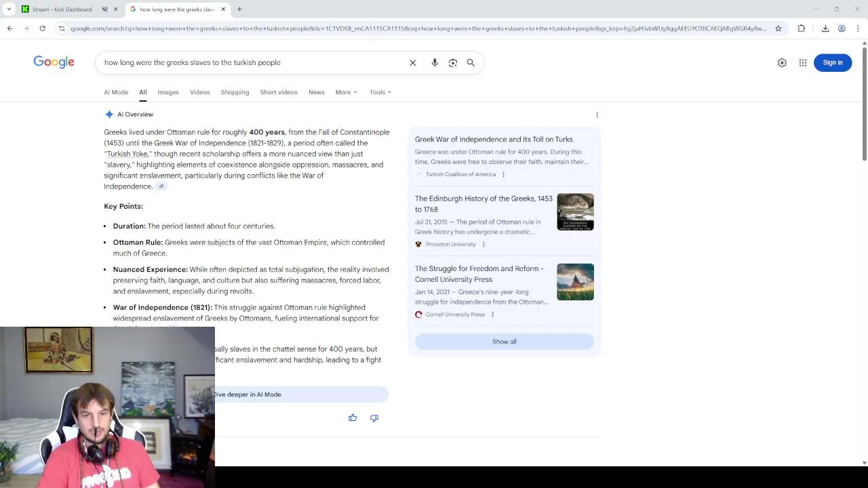Click the webcam overlay video
This screenshot has height=488, width=868.
(x=107, y=407)
